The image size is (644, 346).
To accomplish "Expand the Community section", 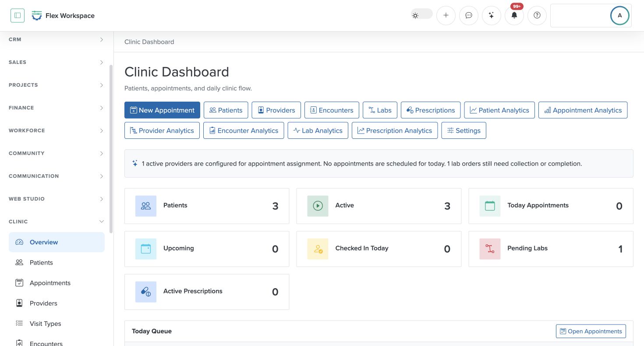I will [x=57, y=153].
